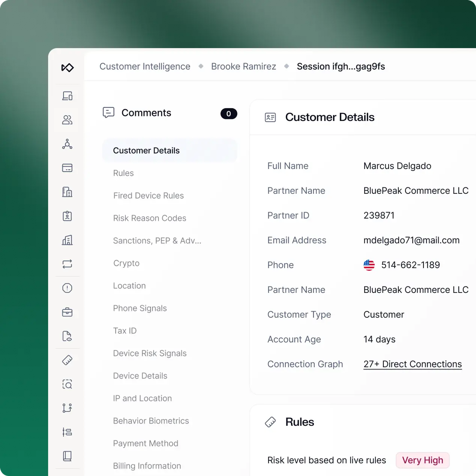Viewport: 476px width, 476px height.
Task: Select the network graph sidebar icon
Action: pyautogui.click(x=67, y=144)
